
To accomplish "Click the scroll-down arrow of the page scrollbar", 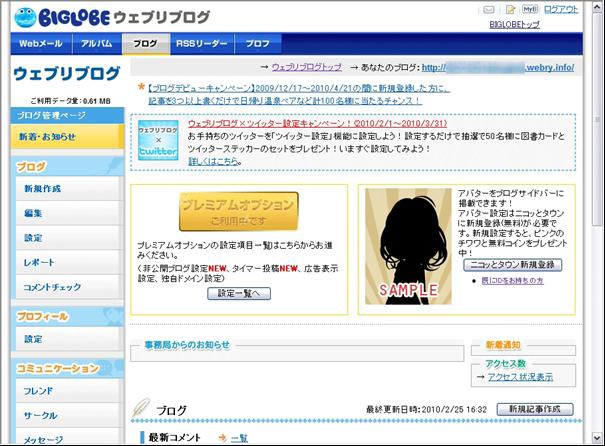I will (x=597, y=438).
